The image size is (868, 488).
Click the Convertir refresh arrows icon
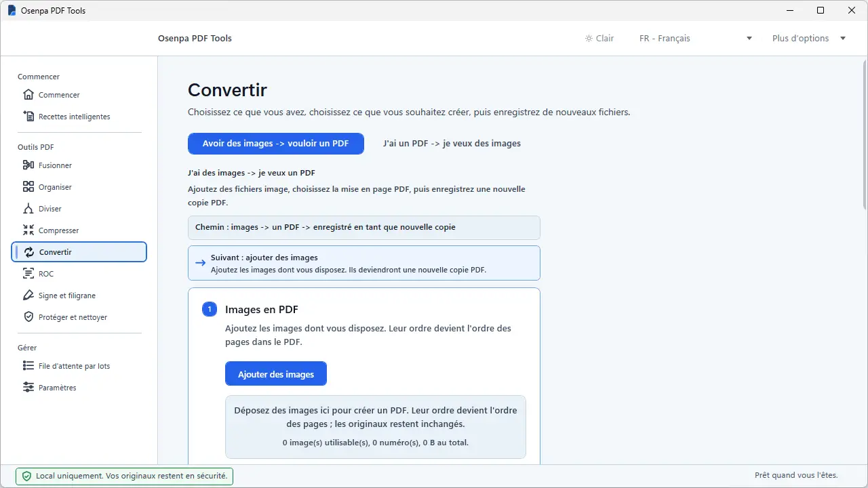(x=29, y=252)
